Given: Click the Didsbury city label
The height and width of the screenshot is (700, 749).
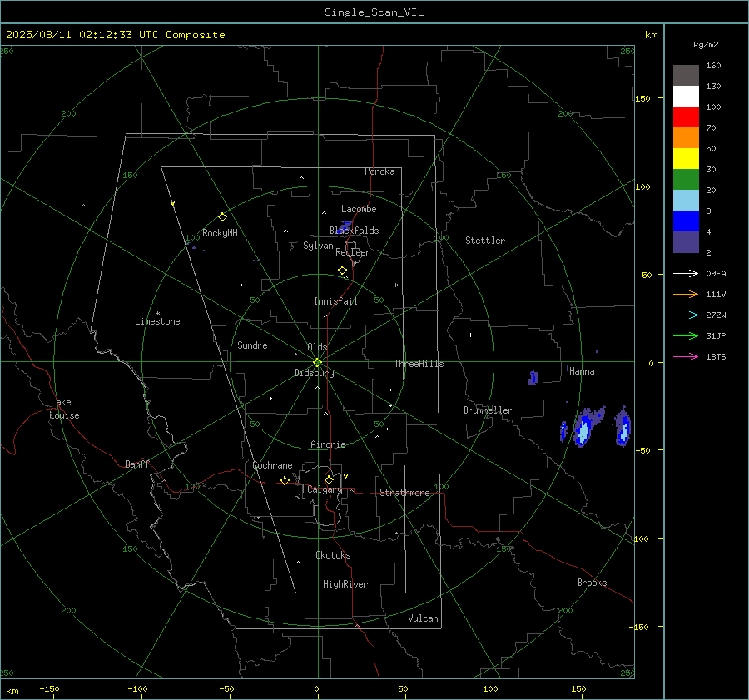Looking at the screenshot, I should click(x=314, y=373).
